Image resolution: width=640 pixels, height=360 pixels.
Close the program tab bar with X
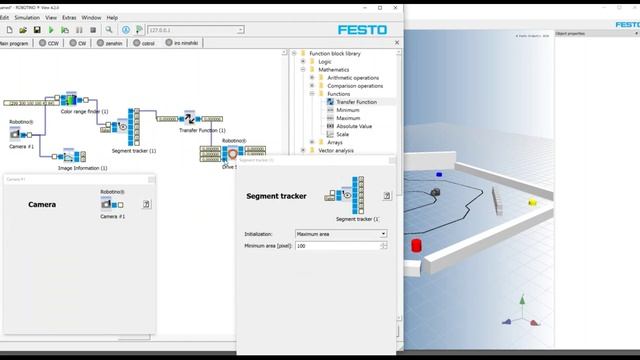[397, 42]
